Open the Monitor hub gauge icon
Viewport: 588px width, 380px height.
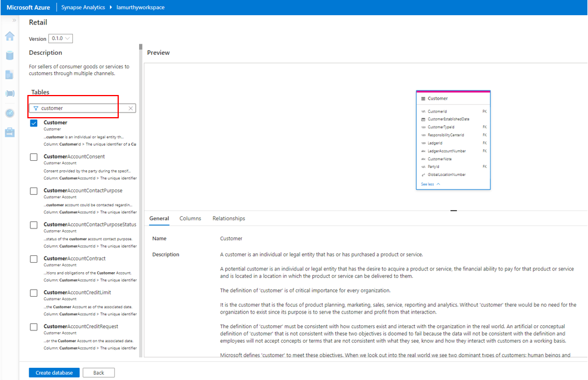click(10, 113)
